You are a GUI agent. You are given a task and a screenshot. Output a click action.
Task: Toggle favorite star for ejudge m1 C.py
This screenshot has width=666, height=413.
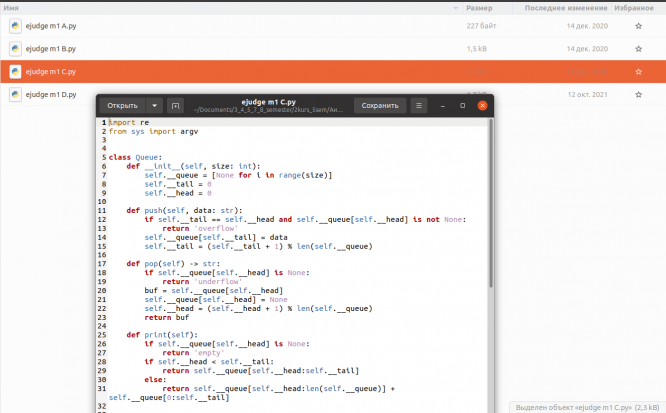(x=639, y=71)
